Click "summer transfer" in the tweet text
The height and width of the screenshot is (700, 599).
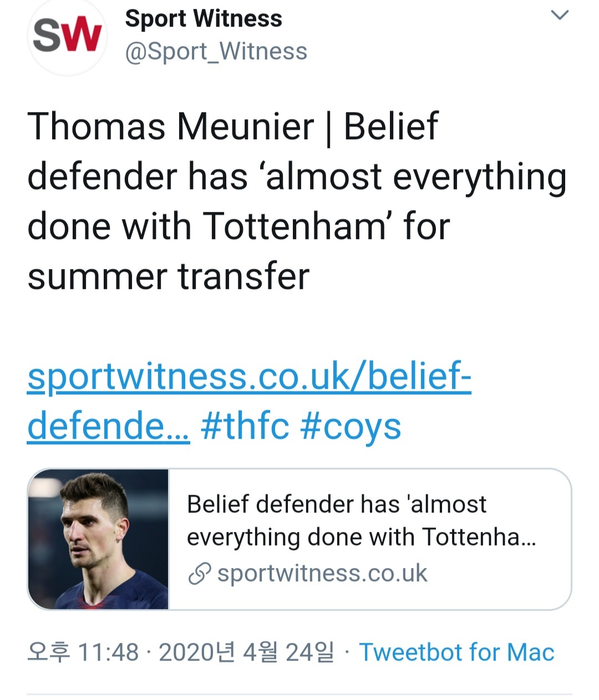[168, 276]
